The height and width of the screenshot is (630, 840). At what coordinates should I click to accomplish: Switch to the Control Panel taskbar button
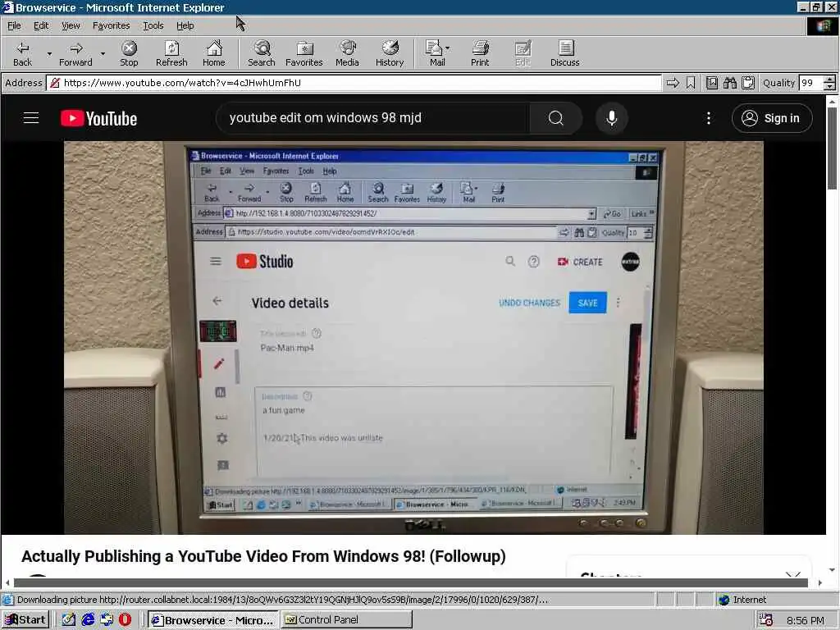tap(347, 620)
